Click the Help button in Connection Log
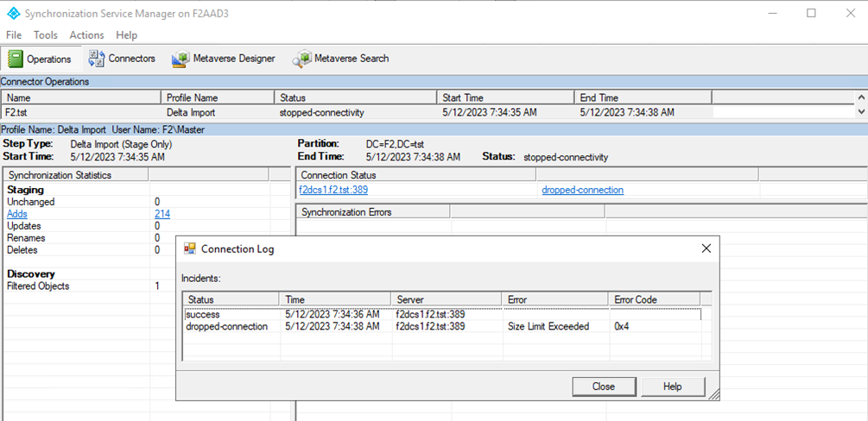 click(x=673, y=386)
